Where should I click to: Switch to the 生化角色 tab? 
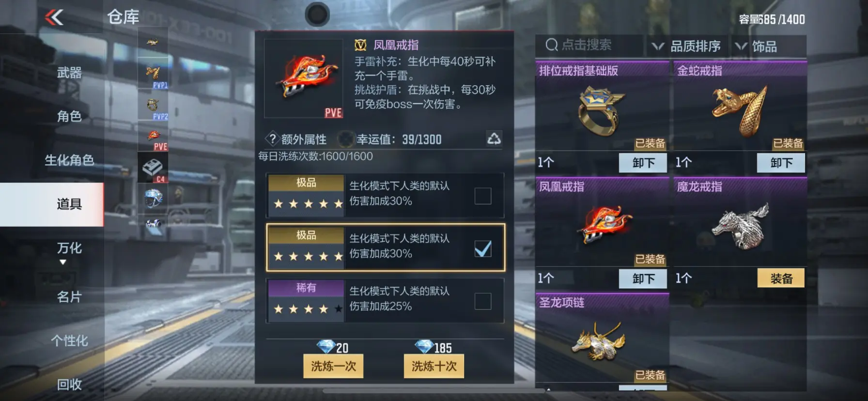[x=69, y=160]
